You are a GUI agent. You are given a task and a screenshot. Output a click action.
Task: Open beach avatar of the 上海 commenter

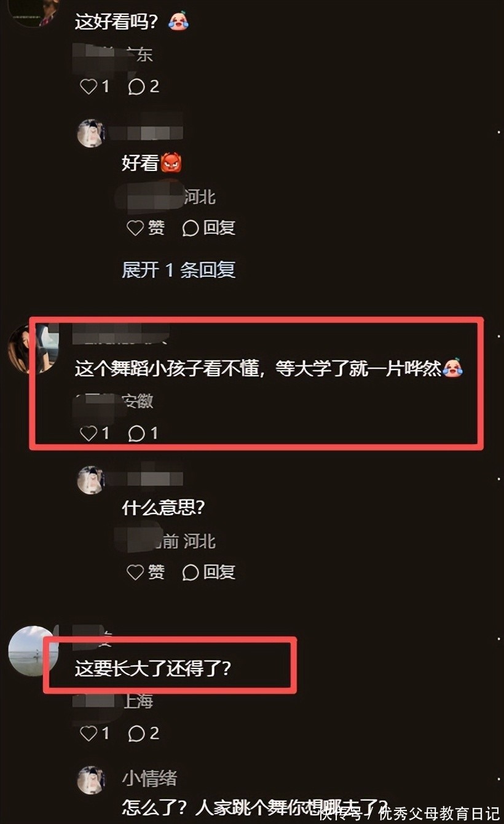click(x=33, y=651)
